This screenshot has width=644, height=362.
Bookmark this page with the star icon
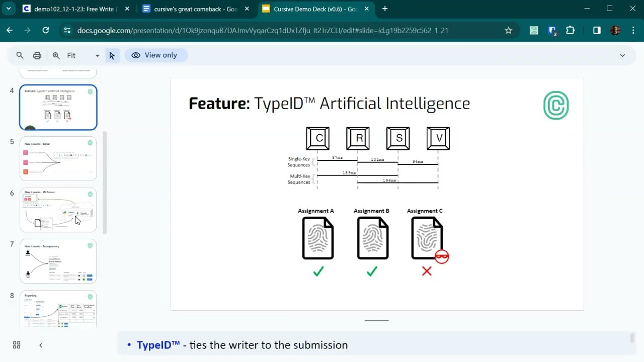(x=509, y=30)
